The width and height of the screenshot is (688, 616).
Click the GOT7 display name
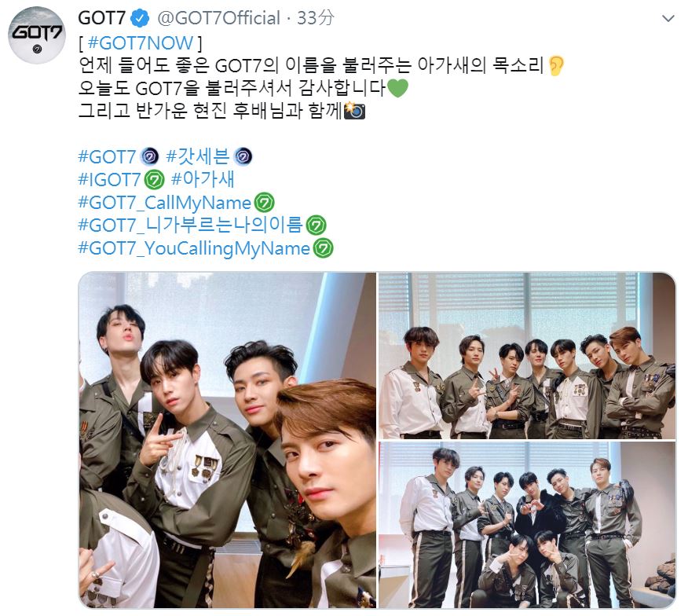pos(102,18)
